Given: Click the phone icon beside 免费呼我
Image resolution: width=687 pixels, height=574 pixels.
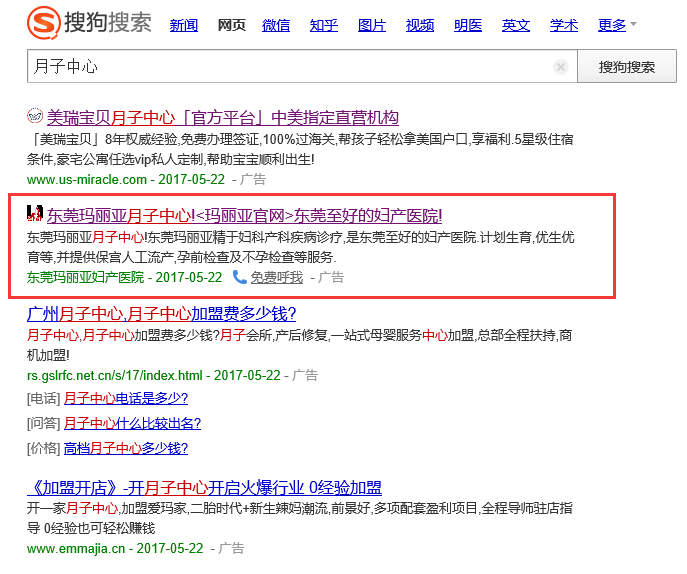Looking at the screenshot, I should 240,277.
